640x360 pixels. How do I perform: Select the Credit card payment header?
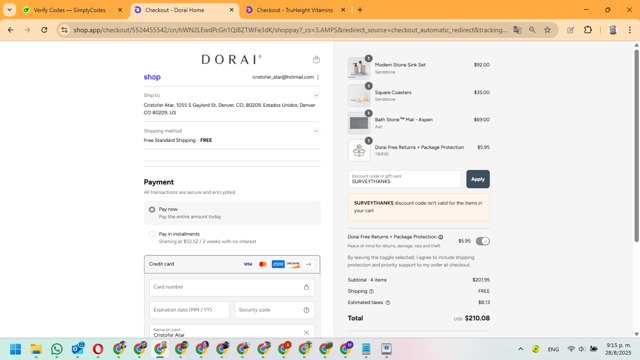pyautogui.click(x=232, y=264)
